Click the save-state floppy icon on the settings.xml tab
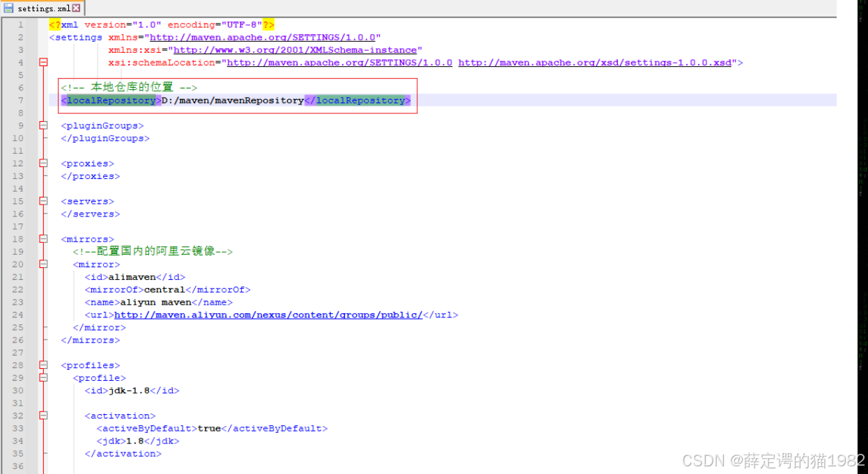This screenshot has width=868, height=474. [8, 9]
